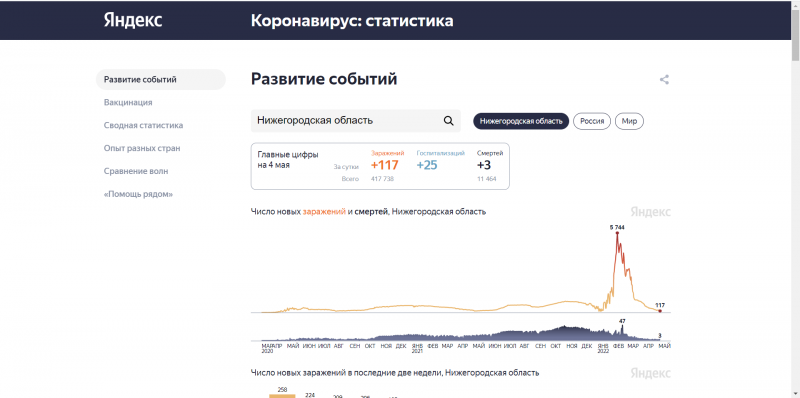Click the Нижегородская область search field
Viewport: 800px width, 398px height.
[356, 121]
